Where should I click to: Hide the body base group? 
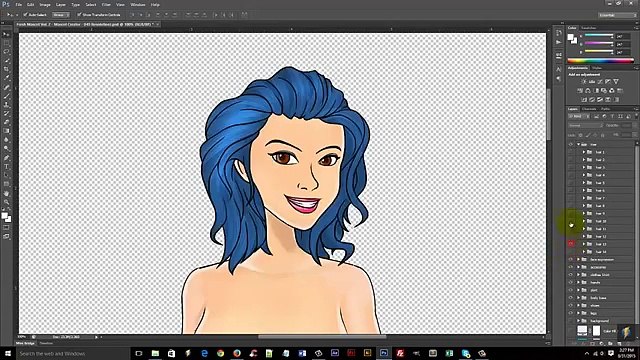tap(571, 298)
